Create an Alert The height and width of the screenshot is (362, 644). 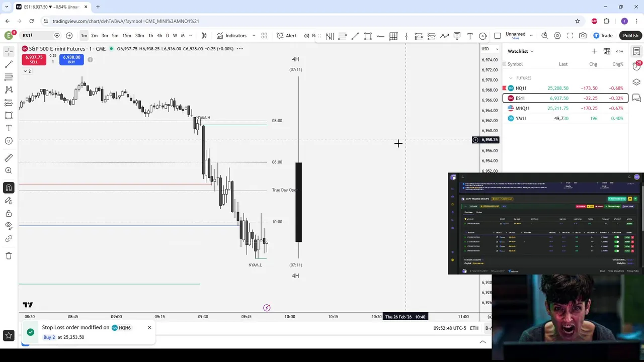[x=286, y=36]
